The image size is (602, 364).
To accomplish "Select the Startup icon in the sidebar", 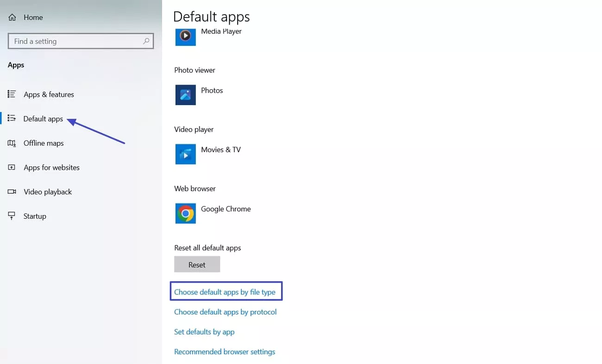I will pyautogui.click(x=12, y=216).
